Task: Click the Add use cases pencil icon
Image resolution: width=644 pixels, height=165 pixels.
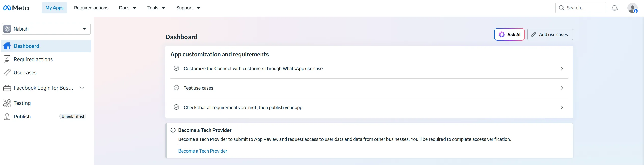Action: coord(534,34)
